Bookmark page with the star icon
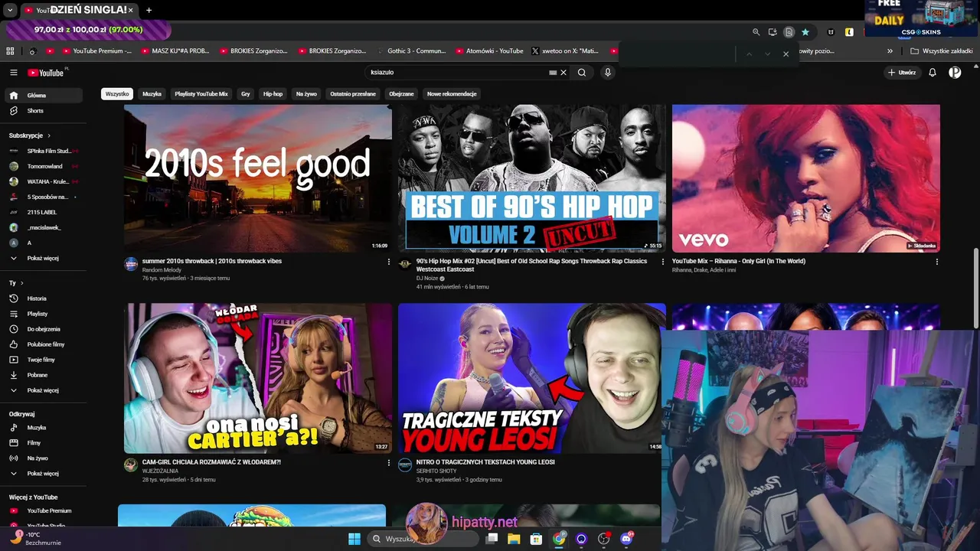This screenshot has height=551, width=980. coord(805,32)
